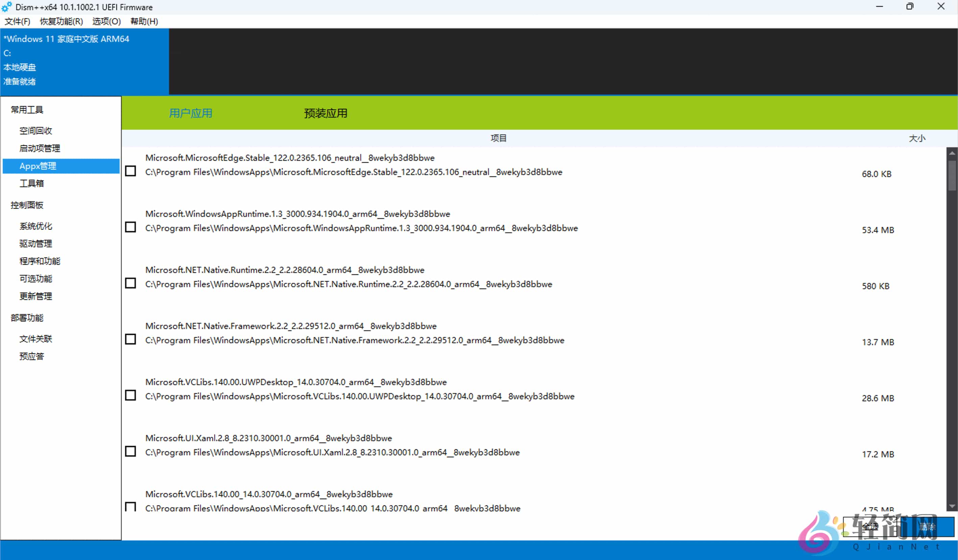This screenshot has width=958, height=560.
Task: Click the scrollbar down arrow
Action: (952, 506)
